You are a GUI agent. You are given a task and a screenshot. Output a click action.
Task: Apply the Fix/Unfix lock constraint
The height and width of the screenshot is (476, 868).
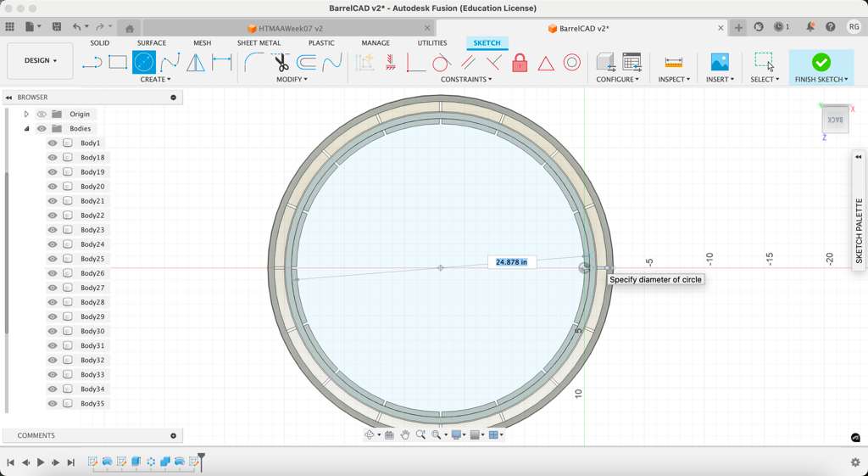520,63
